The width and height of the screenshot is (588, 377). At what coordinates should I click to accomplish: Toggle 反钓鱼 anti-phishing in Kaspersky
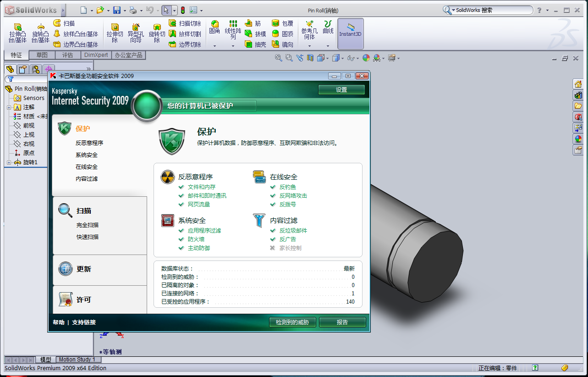[287, 187]
